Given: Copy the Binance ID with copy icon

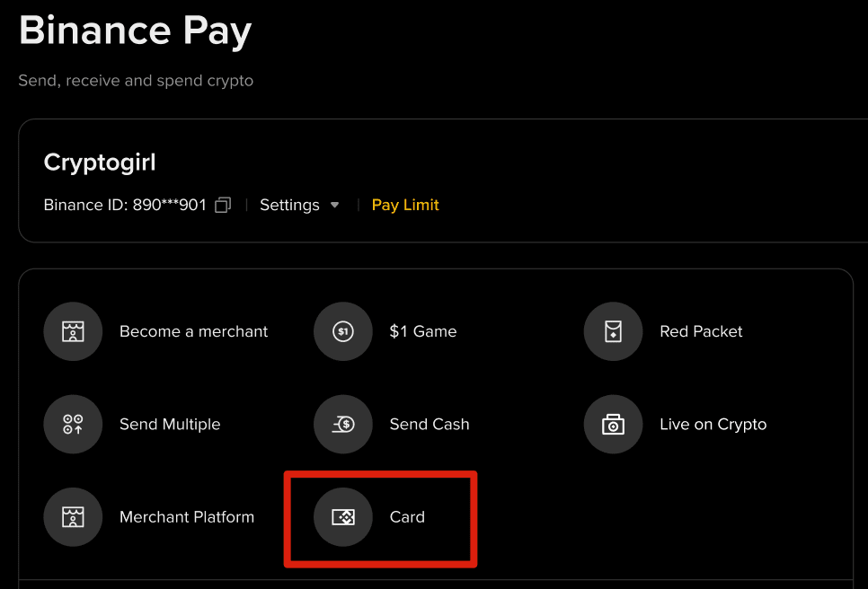Looking at the screenshot, I should click(x=223, y=206).
